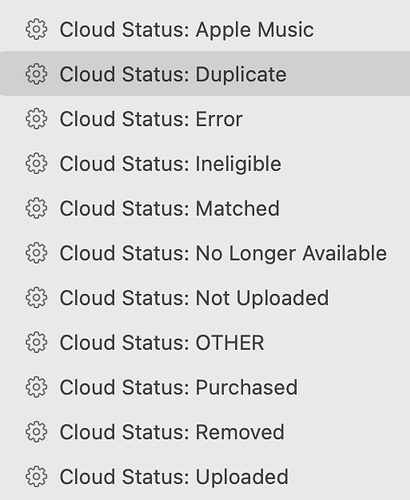Click gear icon next to Cloud Status: OTHER
The height and width of the screenshot is (500, 410).
coord(36,342)
